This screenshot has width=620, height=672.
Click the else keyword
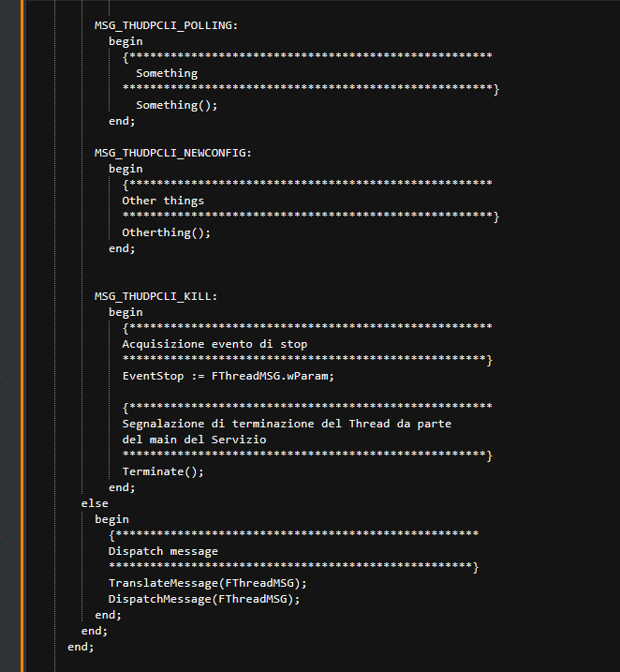pyautogui.click(x=95, y=503)
